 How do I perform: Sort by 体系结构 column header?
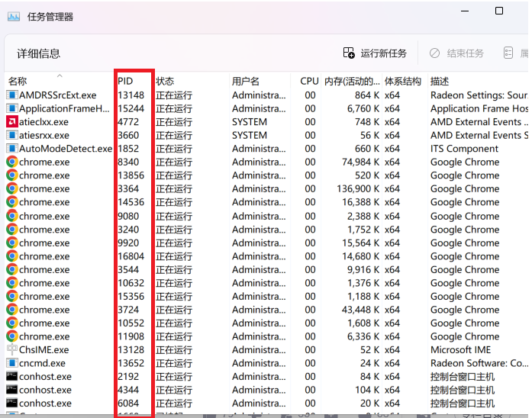pos(403,81)
